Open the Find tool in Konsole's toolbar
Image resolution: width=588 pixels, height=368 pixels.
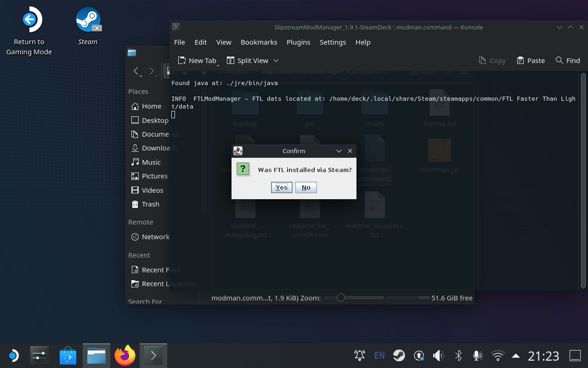tap(568, 60)
